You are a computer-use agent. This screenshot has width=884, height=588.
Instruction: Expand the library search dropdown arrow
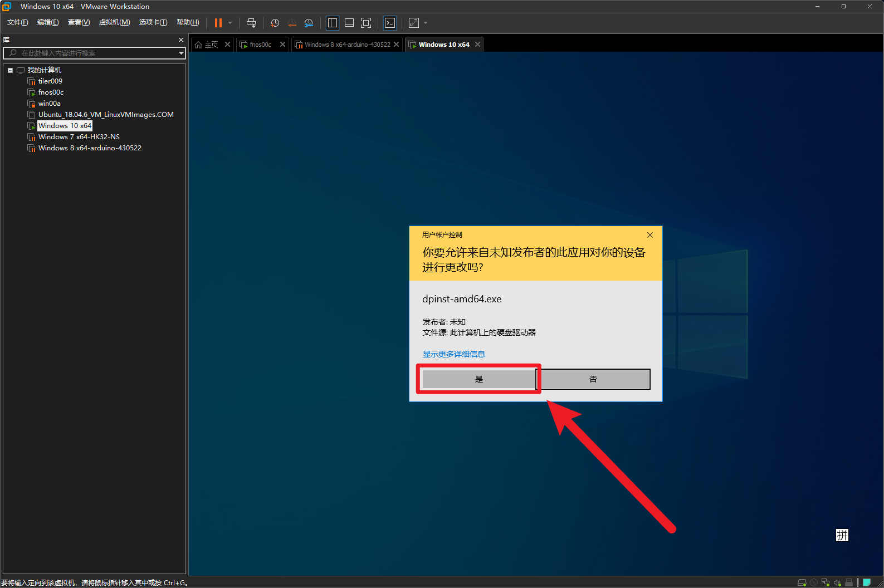tap(181, 53)
